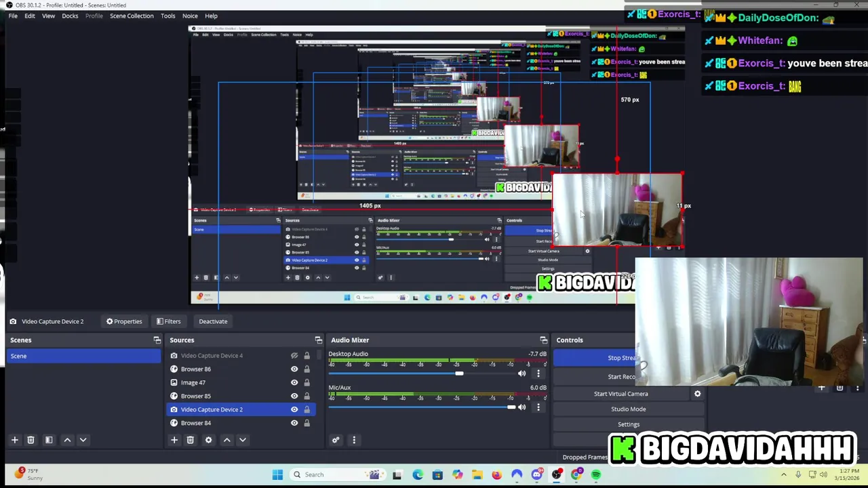Open scene filters icon in Scenes panel
The image size is (868, 488).
tap(49, 440)
